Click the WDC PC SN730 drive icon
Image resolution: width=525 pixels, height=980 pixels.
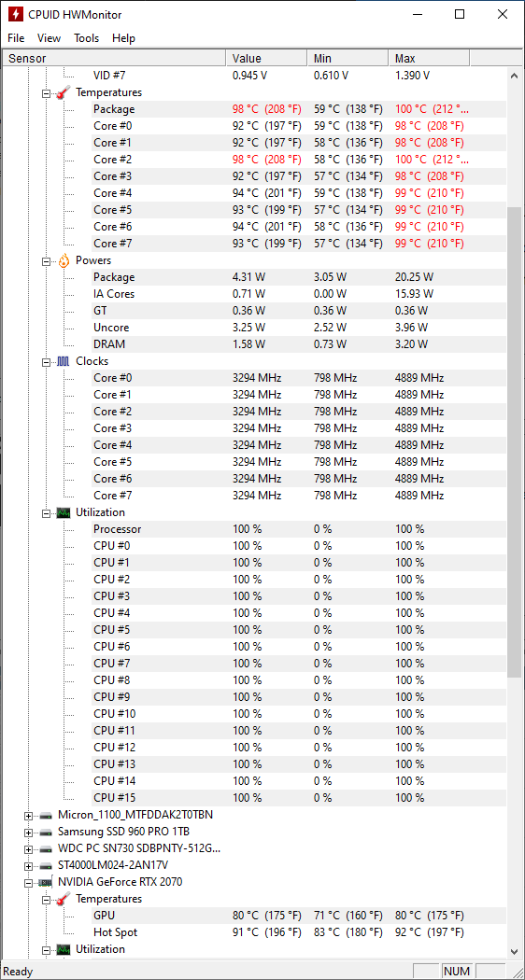coord(46,849)
